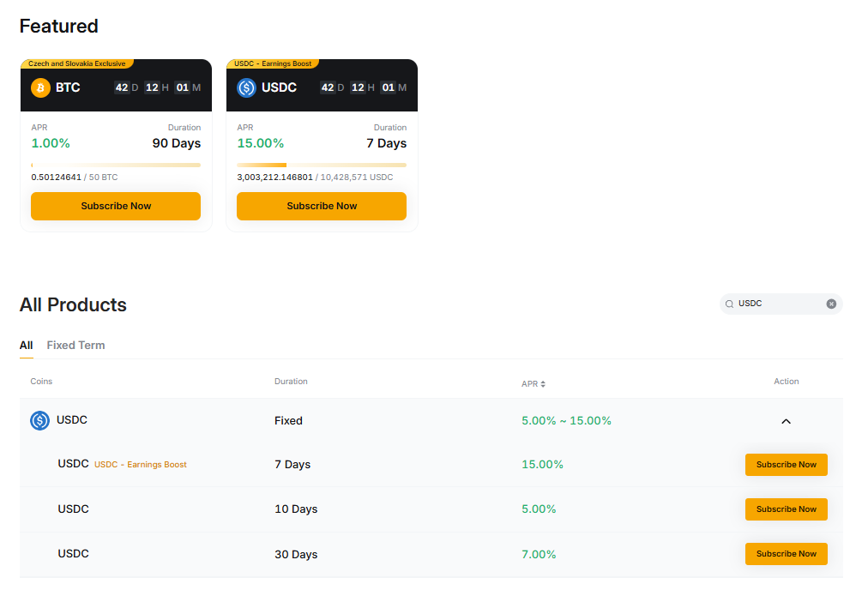The height and width of the screenshot is (596, 868).
Task: Subscribe to the featured BTC 90-day product
Action: 116,206
